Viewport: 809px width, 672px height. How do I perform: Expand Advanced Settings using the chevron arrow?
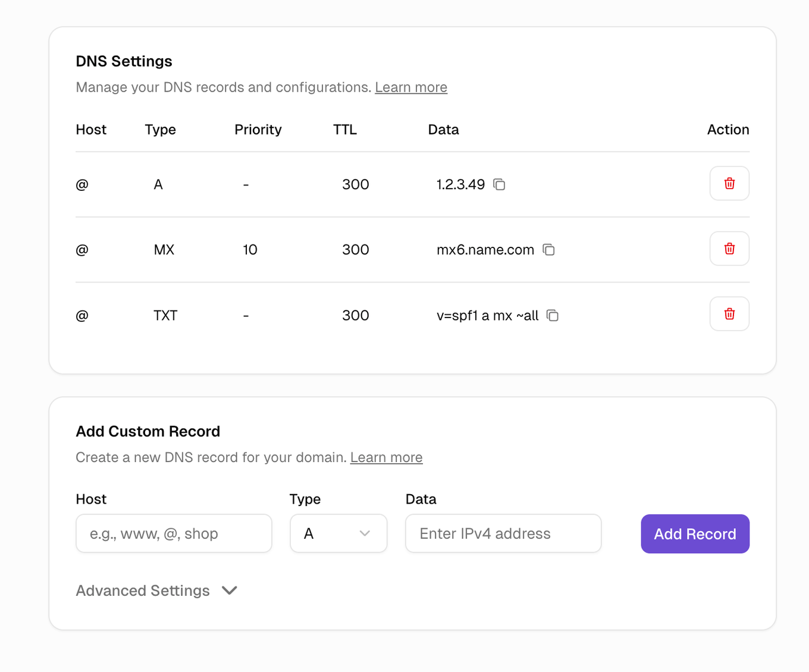pyautogui.click(x=230, y=591)
